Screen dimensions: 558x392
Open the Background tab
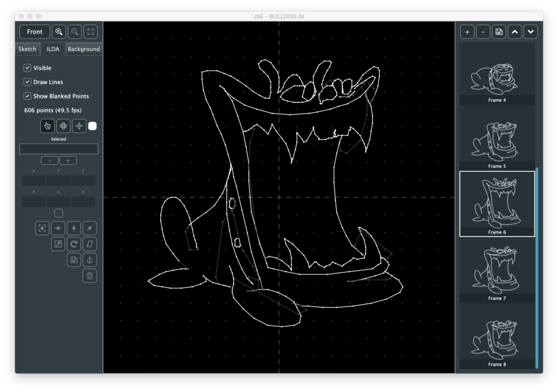[x=83, y=49]
